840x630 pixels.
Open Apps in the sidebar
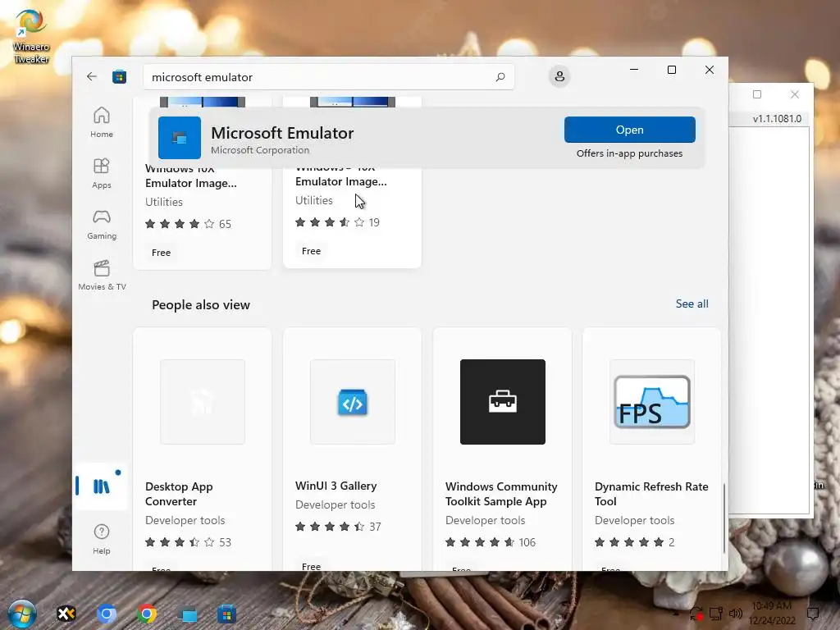click(101, 174)
